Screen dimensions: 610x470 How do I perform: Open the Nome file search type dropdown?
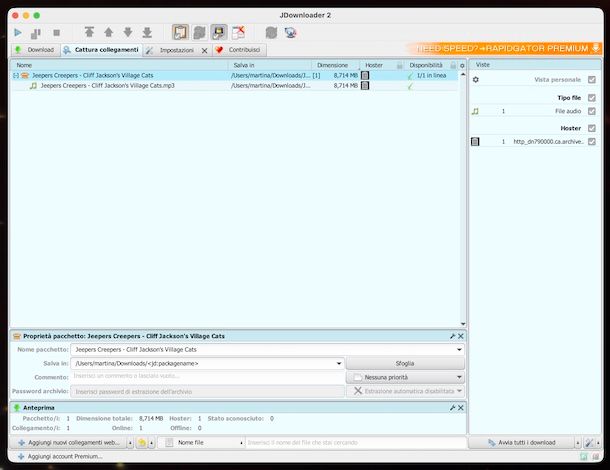pos(202,443)
